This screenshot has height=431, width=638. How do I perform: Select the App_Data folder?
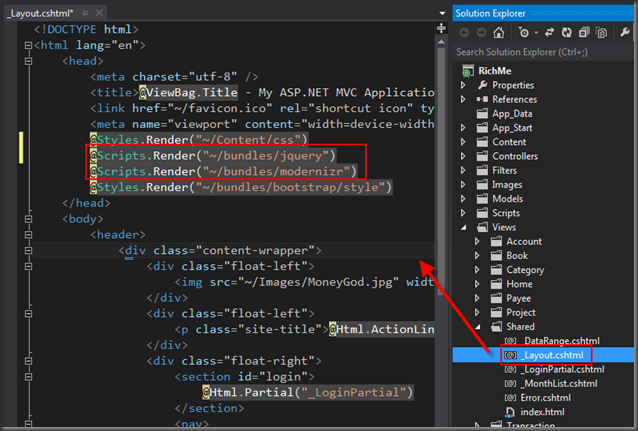tap(512, 114)
